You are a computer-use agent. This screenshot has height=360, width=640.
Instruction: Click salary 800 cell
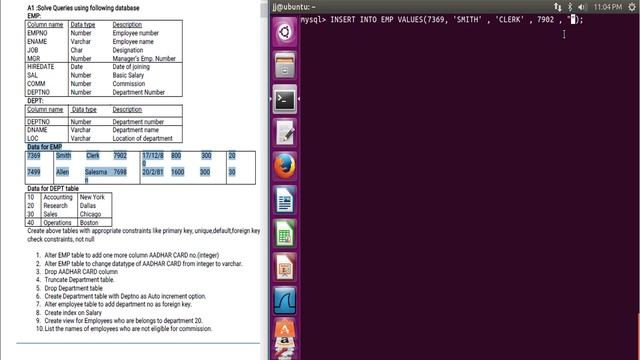click(176, 156)
